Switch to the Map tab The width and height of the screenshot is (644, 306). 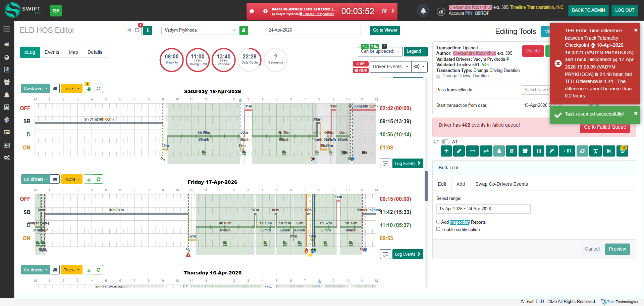pyautogui.click(x=73, y=52)
